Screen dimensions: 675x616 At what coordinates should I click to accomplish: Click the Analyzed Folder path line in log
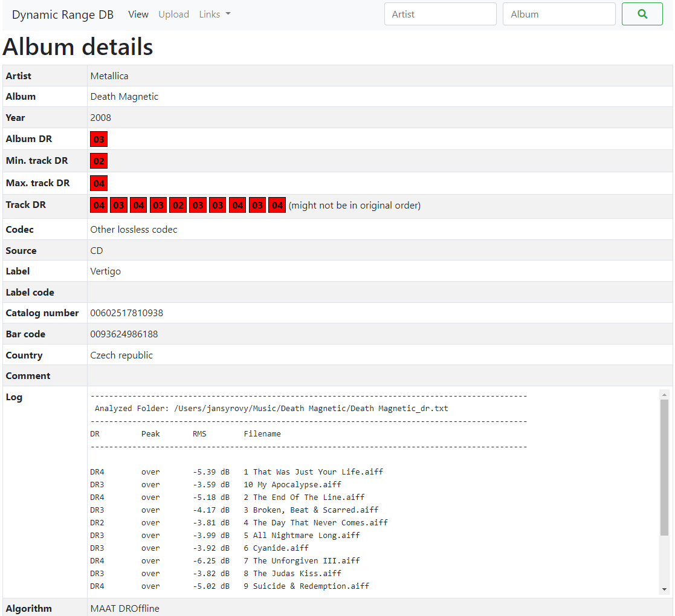click(x=271, y=409)
